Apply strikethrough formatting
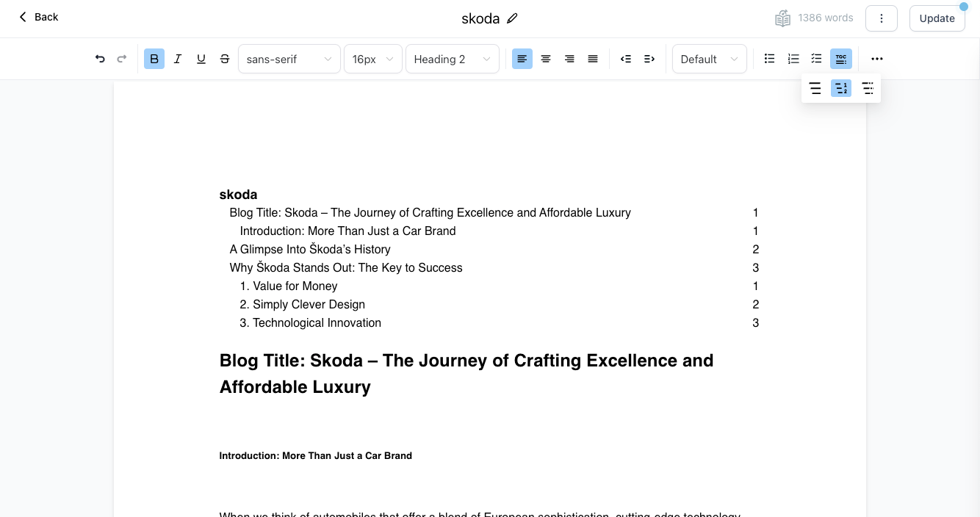 [x=225, y=59]
